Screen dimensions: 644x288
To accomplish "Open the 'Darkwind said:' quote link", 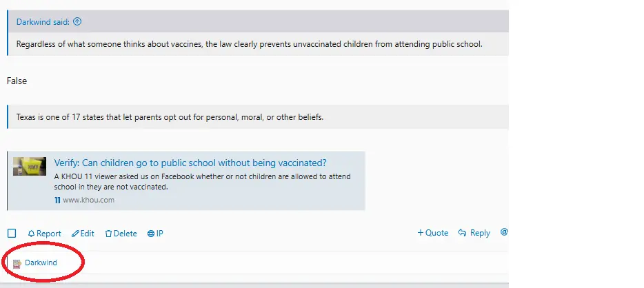I will [x=43, y=21].
